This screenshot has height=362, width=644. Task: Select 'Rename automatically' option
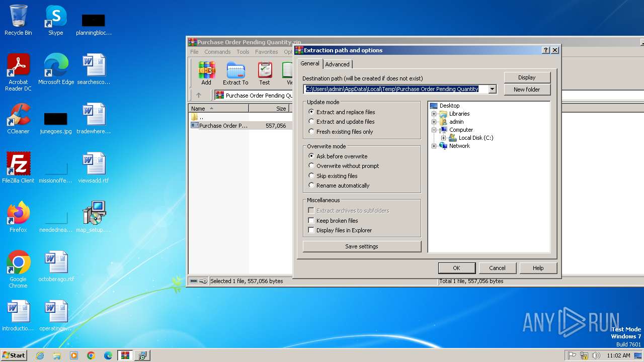pos(339,186)
